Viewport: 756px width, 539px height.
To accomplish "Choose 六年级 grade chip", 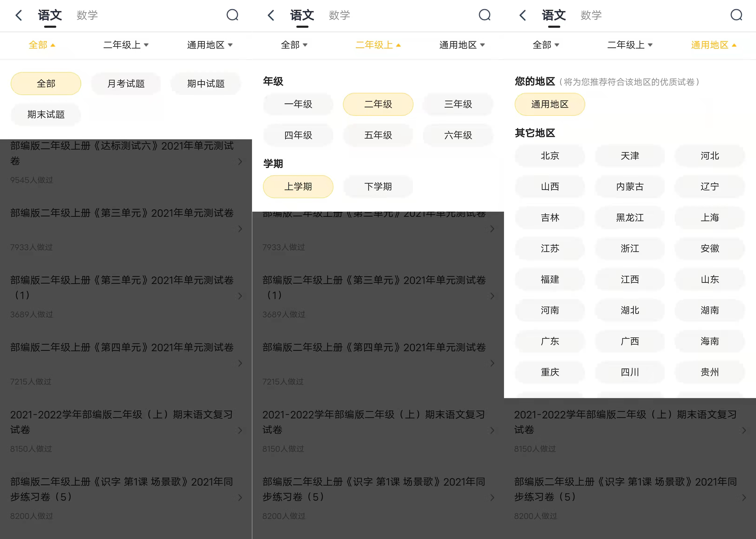I will click(458, 135).
